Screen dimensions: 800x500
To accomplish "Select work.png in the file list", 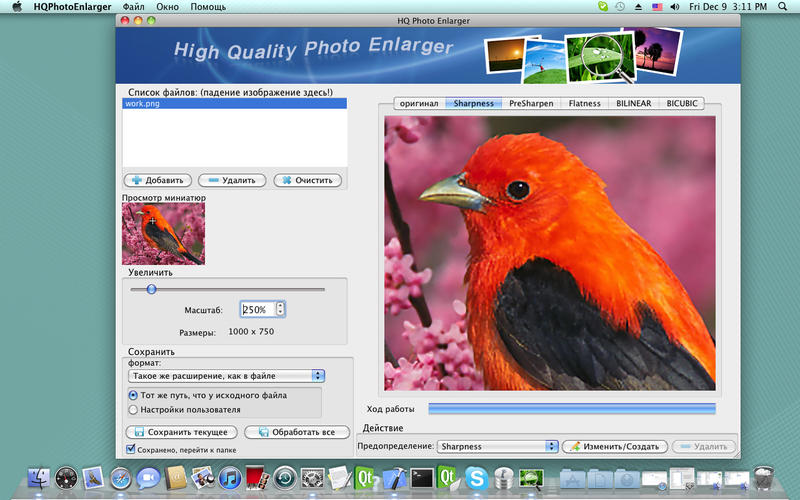I will (235, 104).
